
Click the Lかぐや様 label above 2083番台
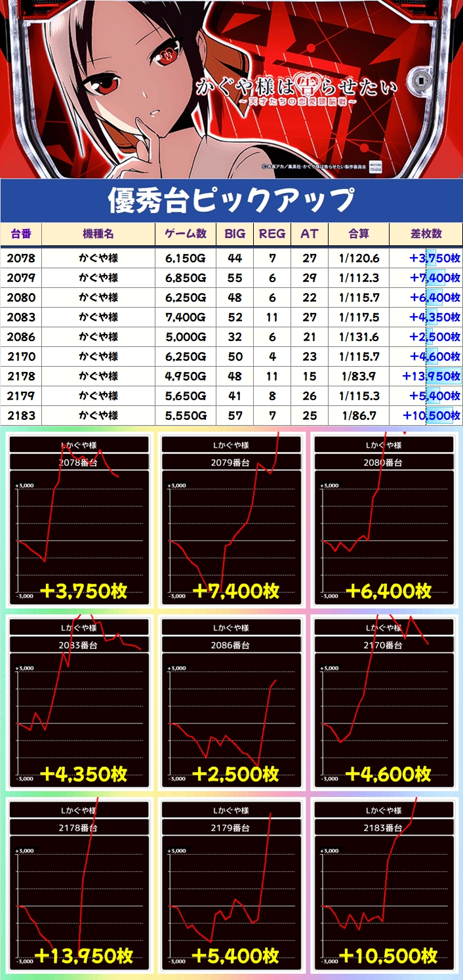(79, 628)
